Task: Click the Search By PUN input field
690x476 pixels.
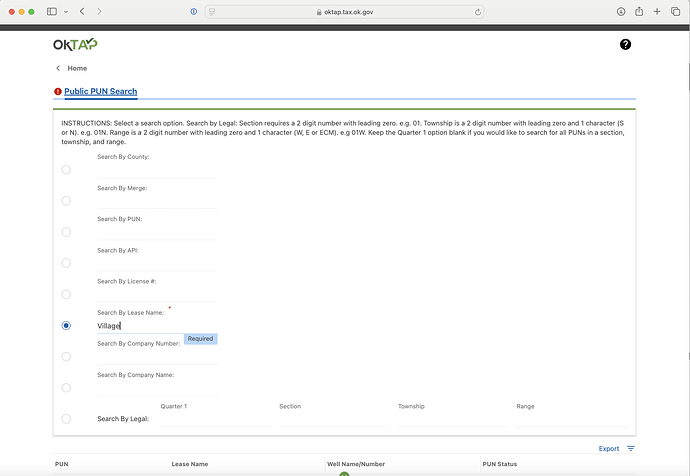Action: (x=158, y=232)
